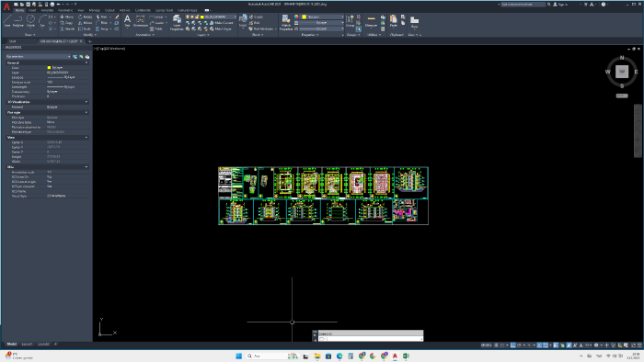The image size is (644, 362).
Task: Click the Paste clipboard button
Action: pyautogui.click(x=394, y=21)
